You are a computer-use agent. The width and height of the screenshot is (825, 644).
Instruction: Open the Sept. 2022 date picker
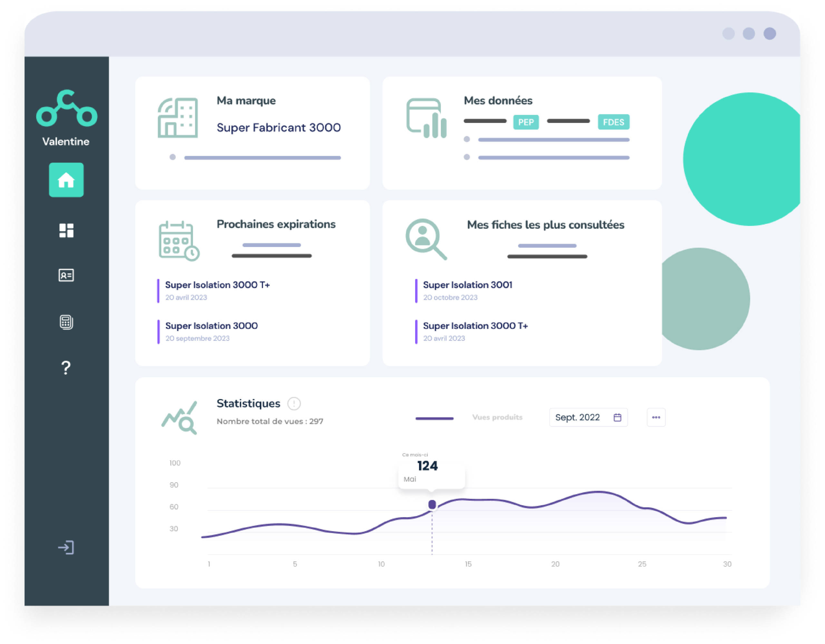[588, 417]
